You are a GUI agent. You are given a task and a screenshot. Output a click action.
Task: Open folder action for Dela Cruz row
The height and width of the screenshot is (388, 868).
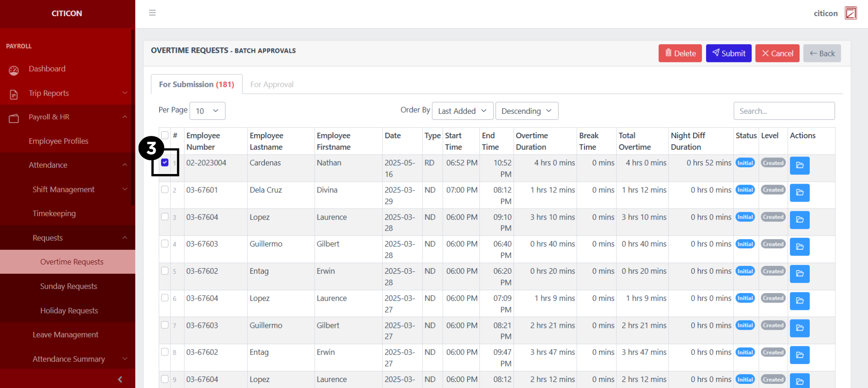coord(799,193)
